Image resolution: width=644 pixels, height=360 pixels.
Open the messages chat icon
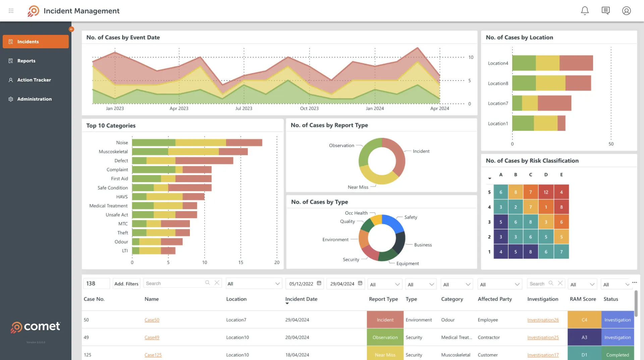point(605,11)
